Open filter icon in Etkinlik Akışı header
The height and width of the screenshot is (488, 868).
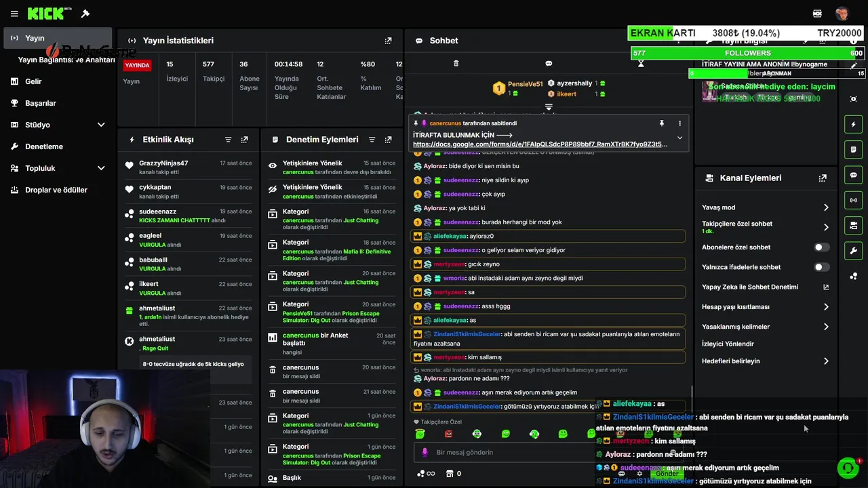[x=229, y=140]
